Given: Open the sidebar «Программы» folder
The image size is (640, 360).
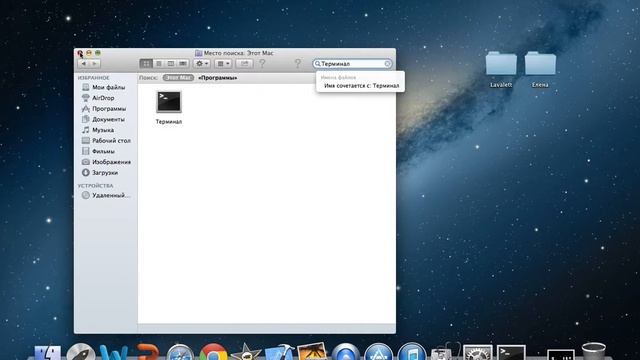Looking at the screenshot, I should click(104, 109).
